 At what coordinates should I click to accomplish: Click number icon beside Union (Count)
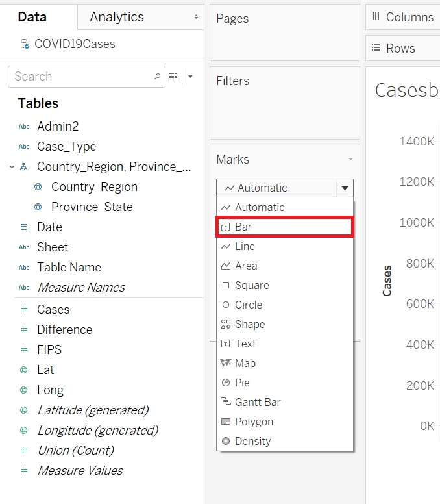coord(24,451)
